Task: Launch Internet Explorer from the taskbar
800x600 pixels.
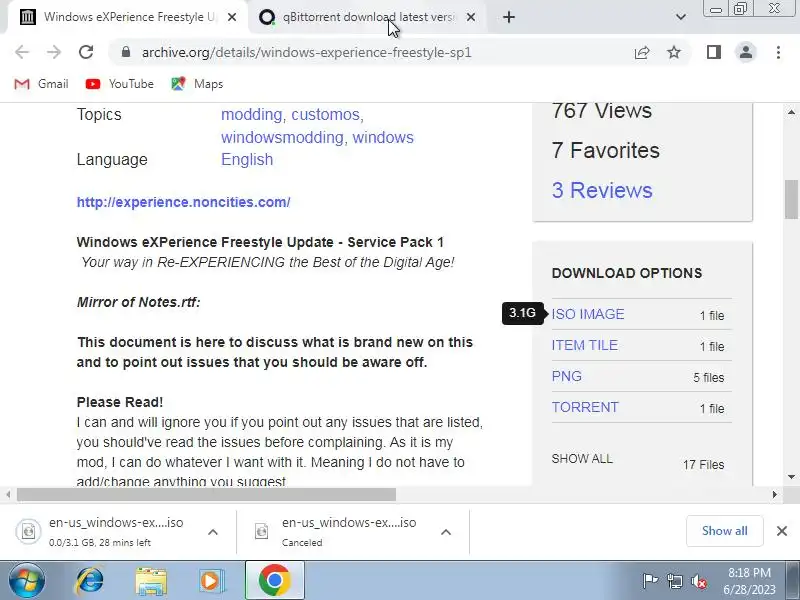Action: click(x=89, y=581)
